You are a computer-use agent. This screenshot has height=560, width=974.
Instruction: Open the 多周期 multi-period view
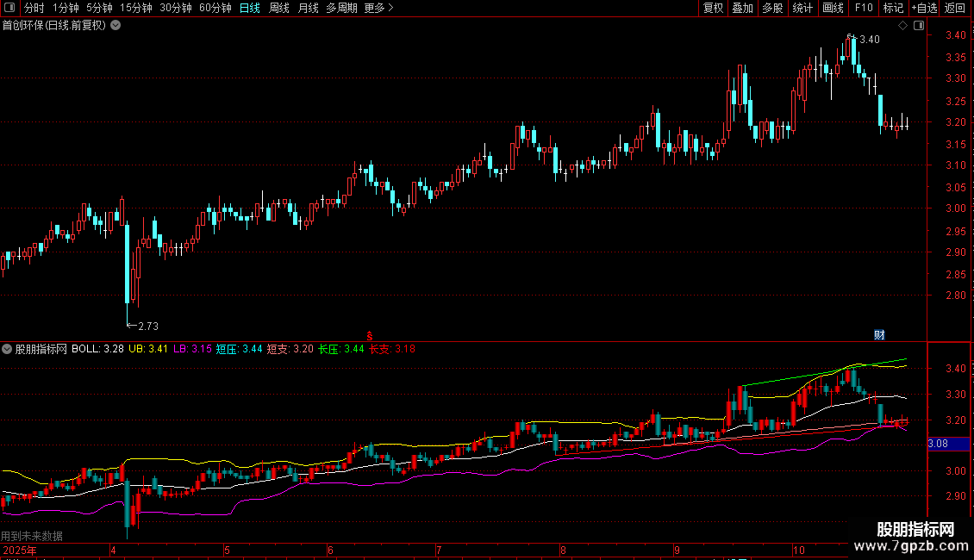tap(341, 8)
